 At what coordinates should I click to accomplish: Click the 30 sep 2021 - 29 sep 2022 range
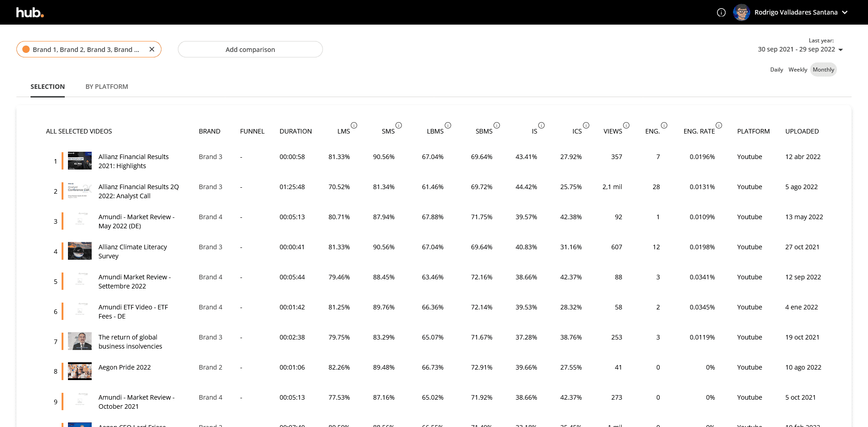(796, 49)
